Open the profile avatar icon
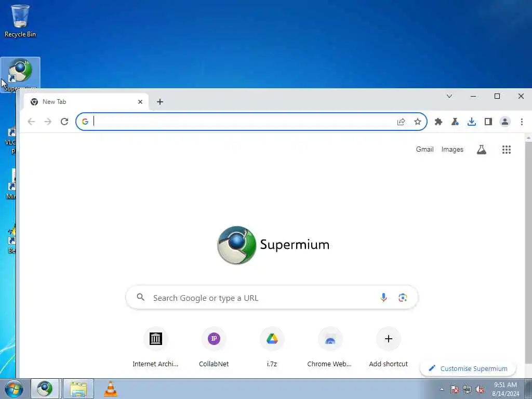532x399 pixels. [x=505, y=122]
